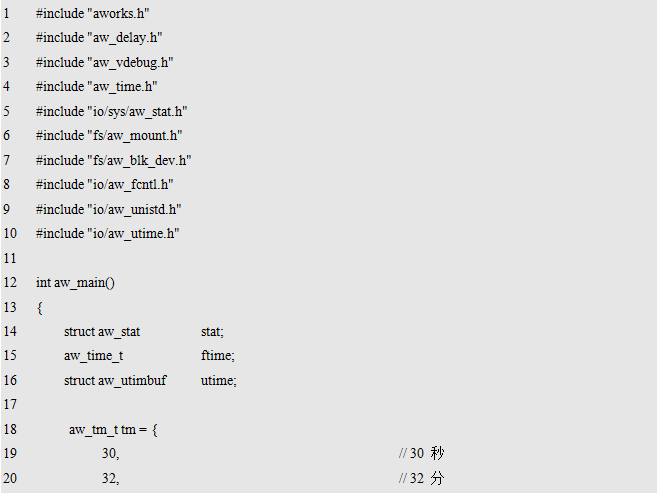Click the "fs/aw_mount.h" include line
The image size is (657, 493).
pos(109,135)
